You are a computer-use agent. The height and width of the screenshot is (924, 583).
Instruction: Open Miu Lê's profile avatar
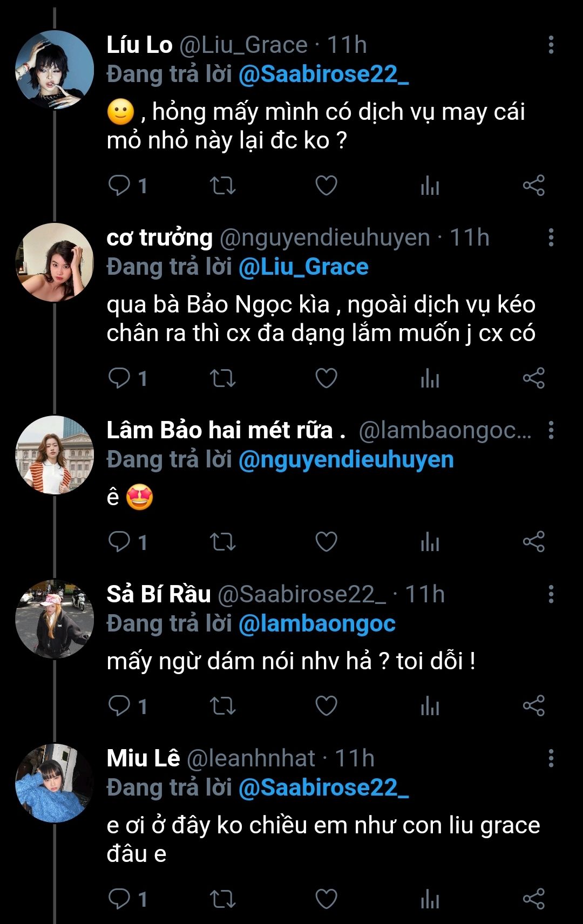55,783
